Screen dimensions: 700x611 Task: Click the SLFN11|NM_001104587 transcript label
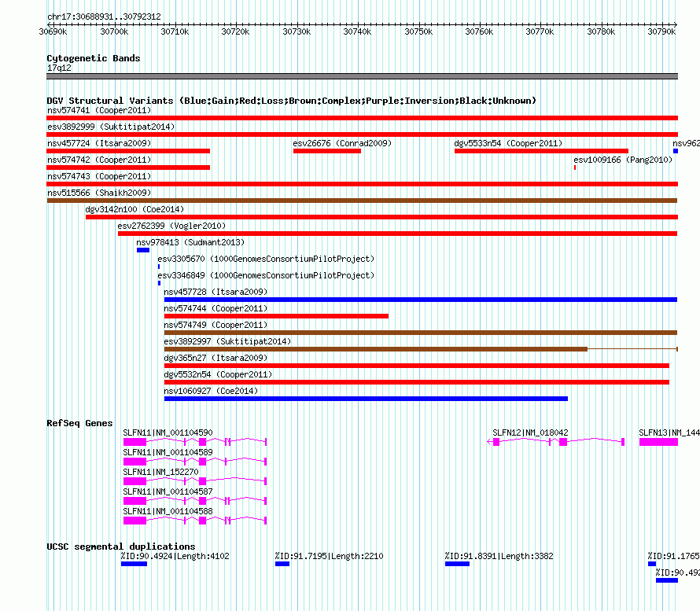168,491
